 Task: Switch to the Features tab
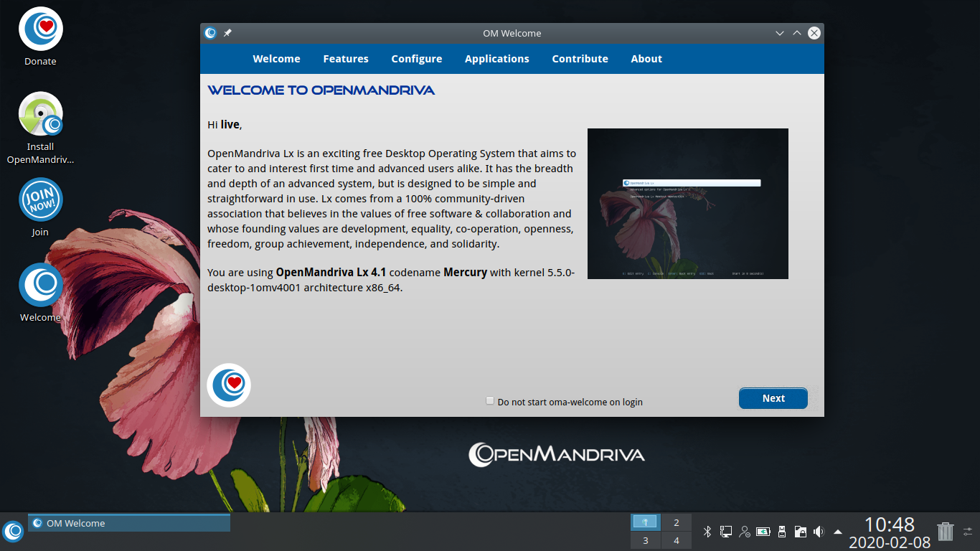pos(346,59)
